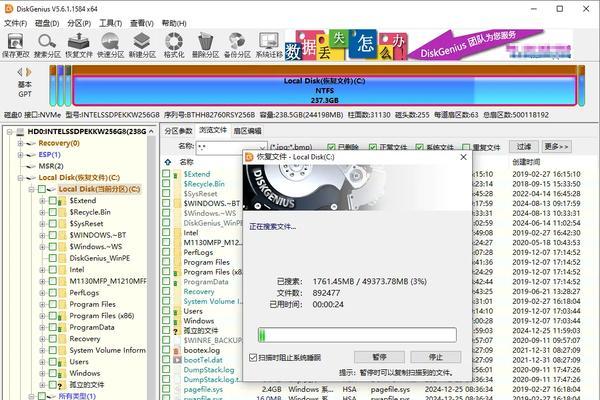Screen dimensions: 600x400
Task: Toggle 扫描时阻止系统睡眠 checkbox
Action: click(x=253, y=358)
